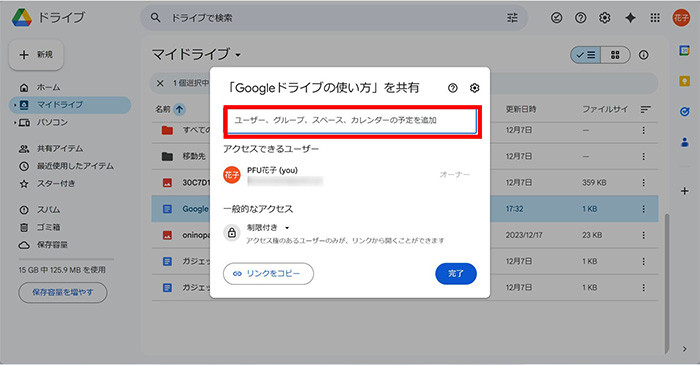Select マイドライブ in sidebar
700x365 pixels.
[x=70, y=105]
